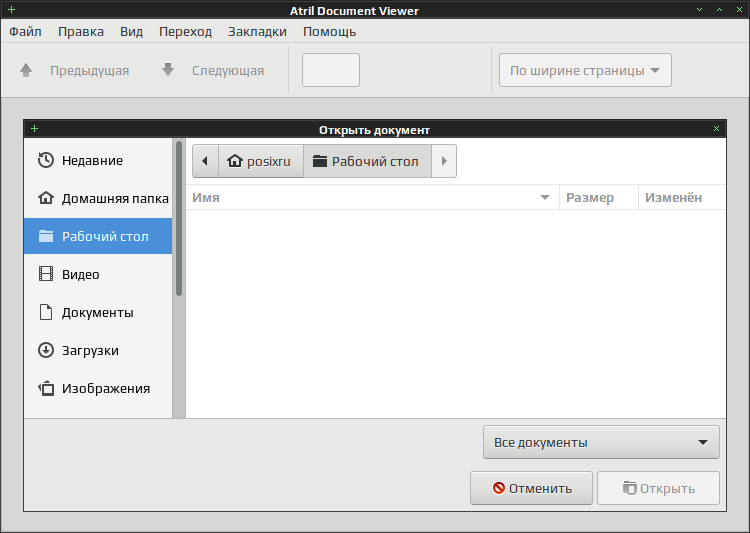
Task: Open the Помощь menu
Action: coord(330,32)
